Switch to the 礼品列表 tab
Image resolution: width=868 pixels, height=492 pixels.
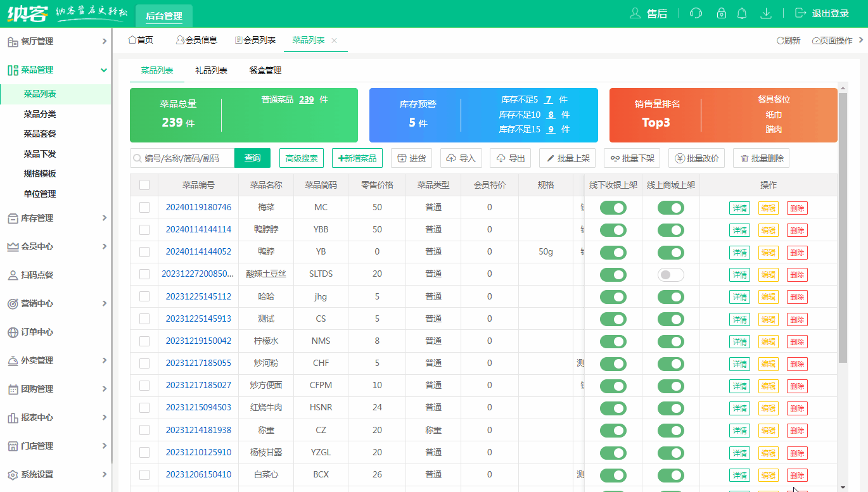click(x=212, y=71)
